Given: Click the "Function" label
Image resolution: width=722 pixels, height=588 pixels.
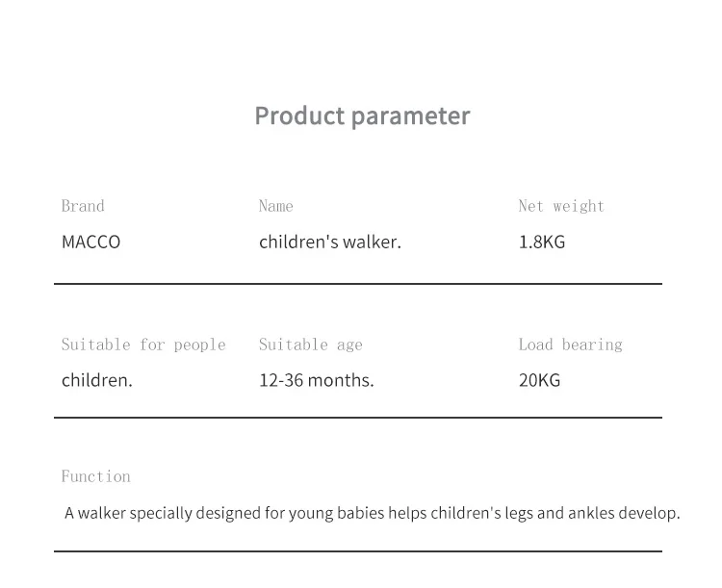Looking at the screenshot, I should pyautogui.click(x=95, y=476).
